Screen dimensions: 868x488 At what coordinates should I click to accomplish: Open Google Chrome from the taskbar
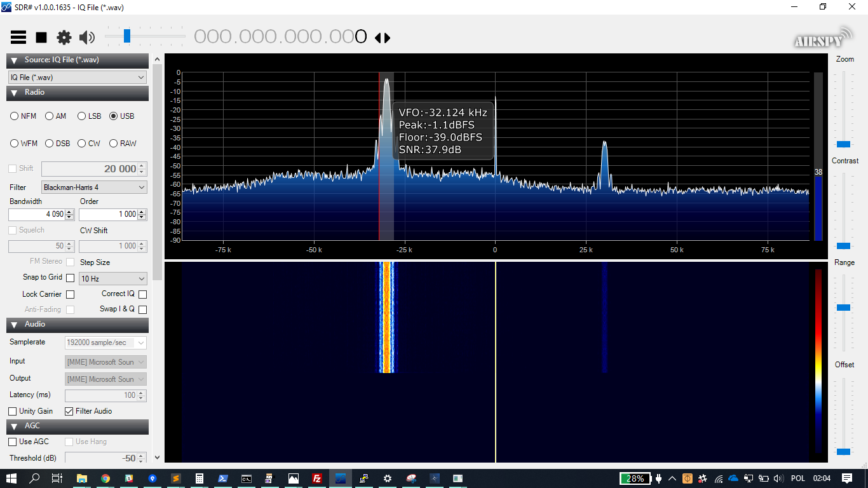[x=105, y=478]
